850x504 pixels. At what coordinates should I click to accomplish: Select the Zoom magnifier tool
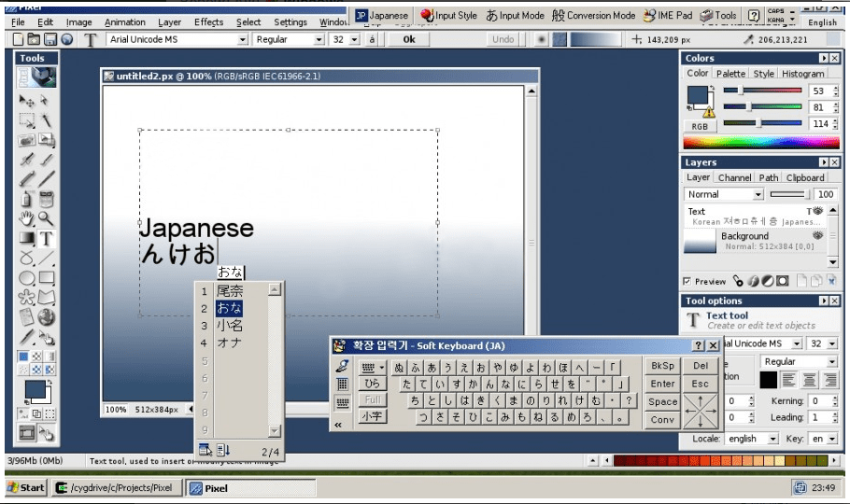[46, 218]
